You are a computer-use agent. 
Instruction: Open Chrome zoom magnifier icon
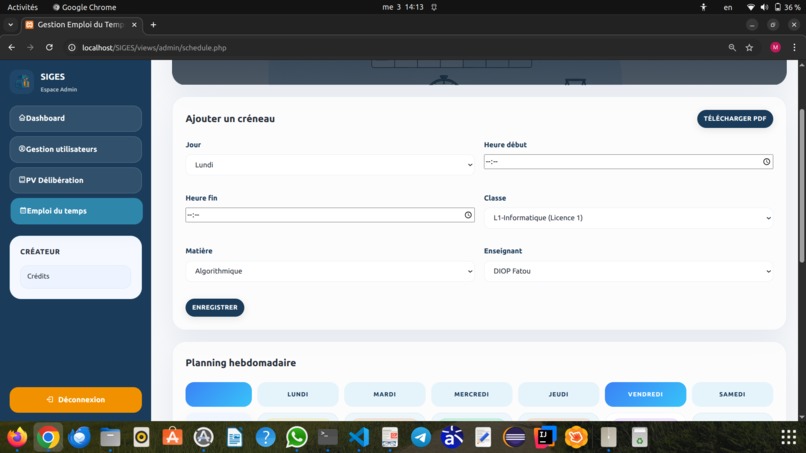coord(732,47)
